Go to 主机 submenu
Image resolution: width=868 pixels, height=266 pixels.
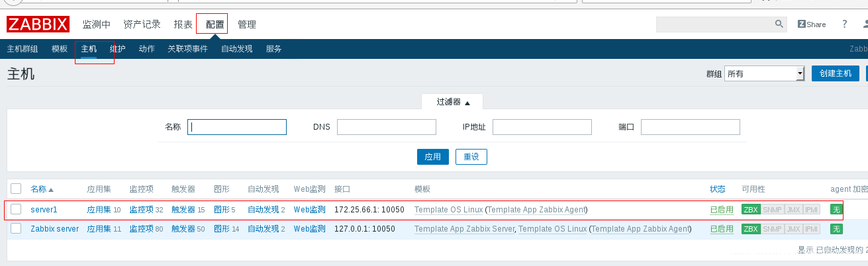[89, 49]
